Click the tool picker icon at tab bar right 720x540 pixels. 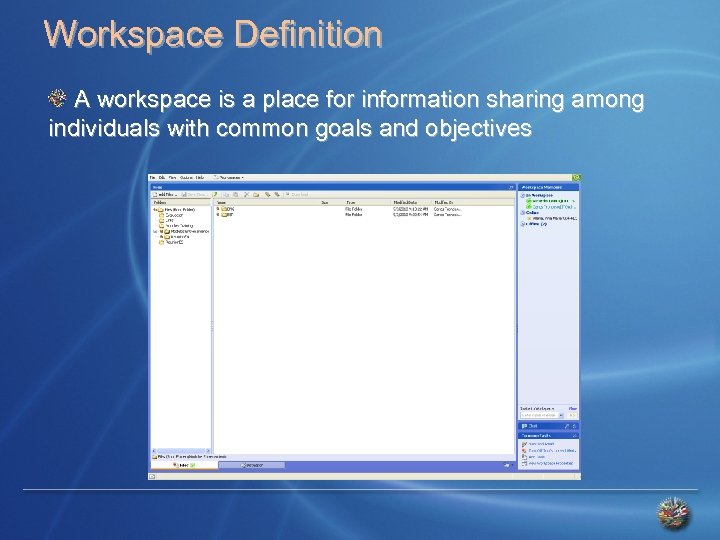coord(508,465)
